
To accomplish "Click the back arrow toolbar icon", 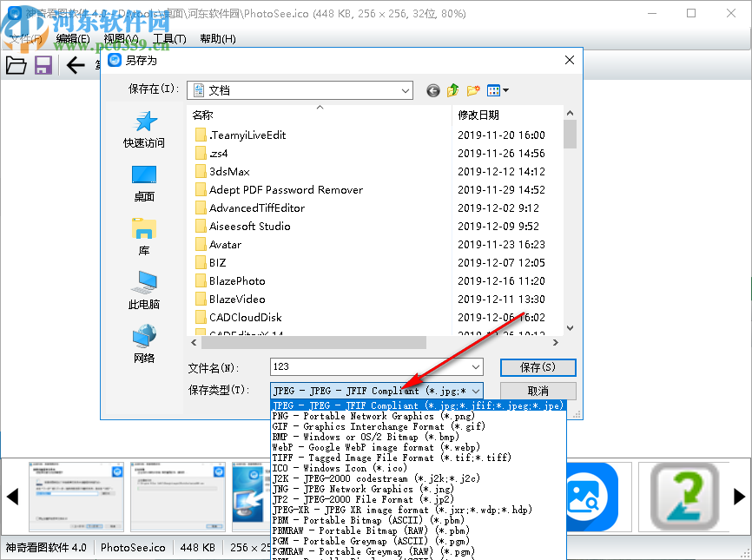I will pyautogui.click(x=76, y=65).
